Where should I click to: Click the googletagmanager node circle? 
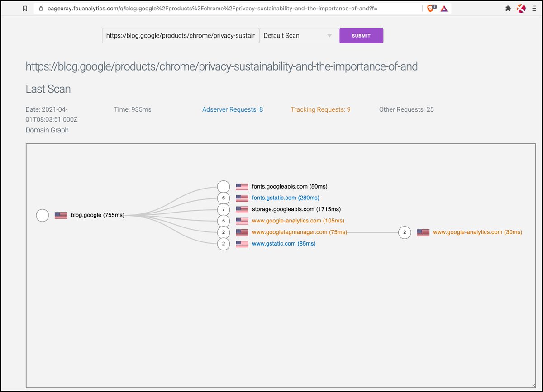[224, 232]
